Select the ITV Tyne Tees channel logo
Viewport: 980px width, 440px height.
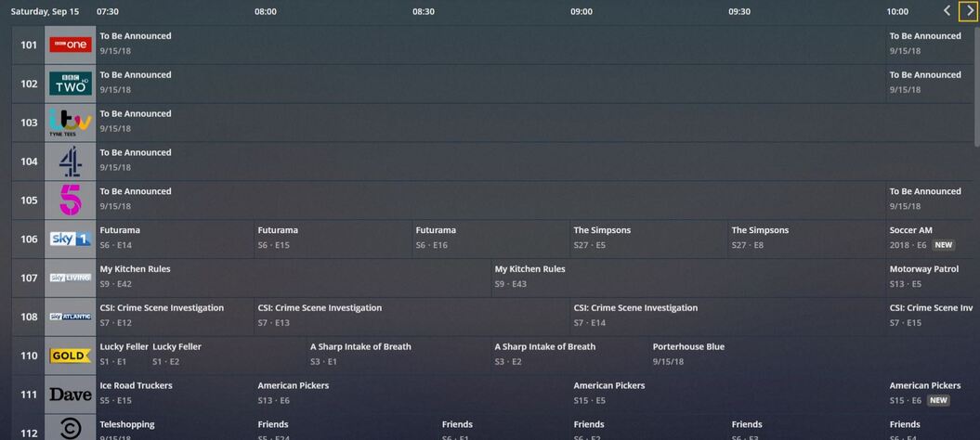[71, 123]
